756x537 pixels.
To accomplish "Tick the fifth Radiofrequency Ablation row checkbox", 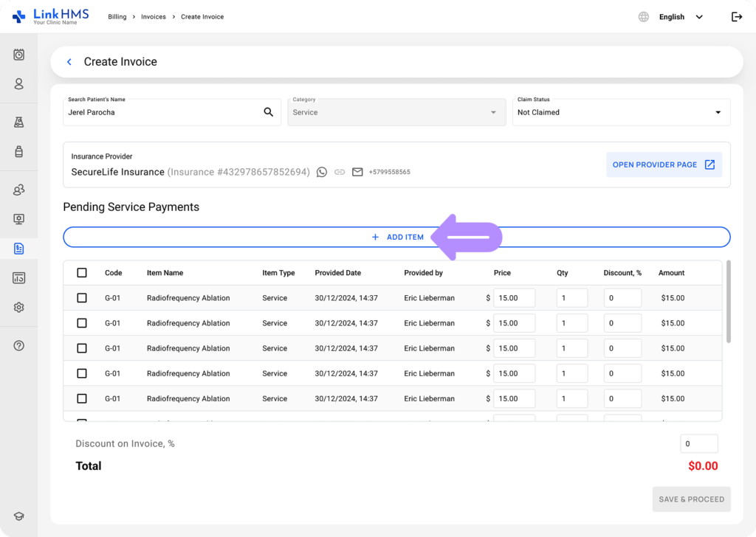I will [82, 398].
